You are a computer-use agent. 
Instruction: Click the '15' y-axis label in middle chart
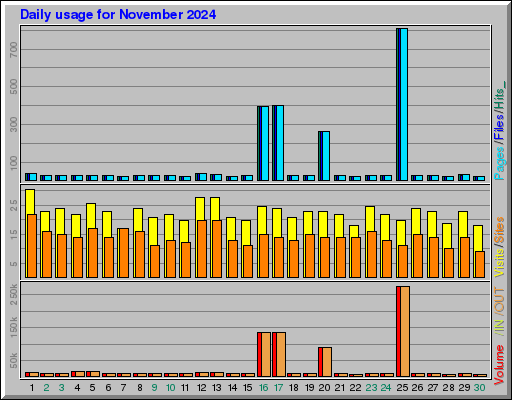click(x=14, y=235)
